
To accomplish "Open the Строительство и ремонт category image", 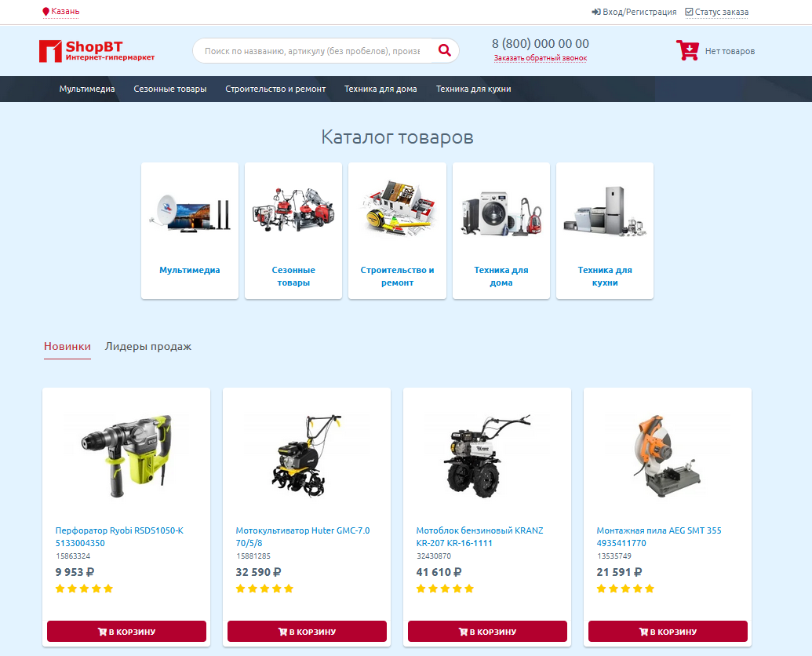I will pos(397,210).
